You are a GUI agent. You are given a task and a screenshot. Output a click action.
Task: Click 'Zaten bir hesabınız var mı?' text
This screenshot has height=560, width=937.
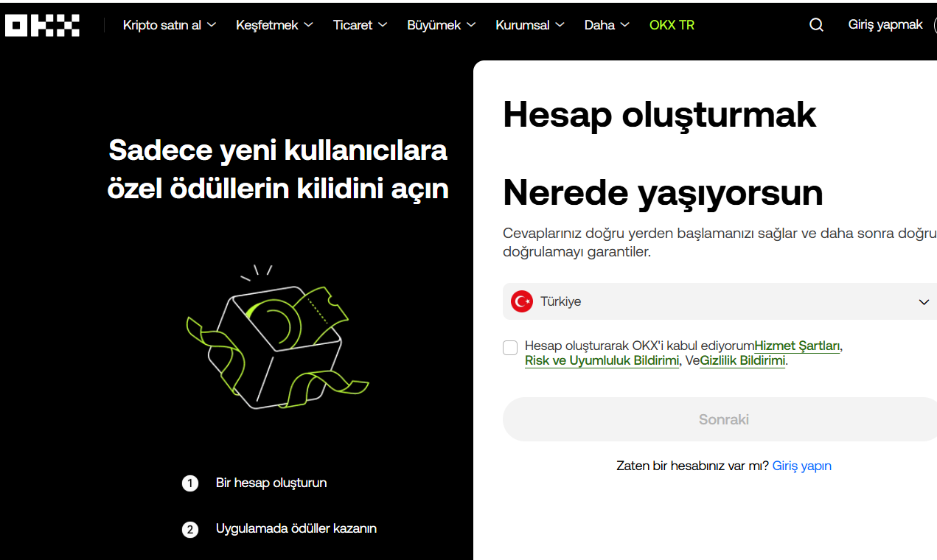(x=693, y=466)
